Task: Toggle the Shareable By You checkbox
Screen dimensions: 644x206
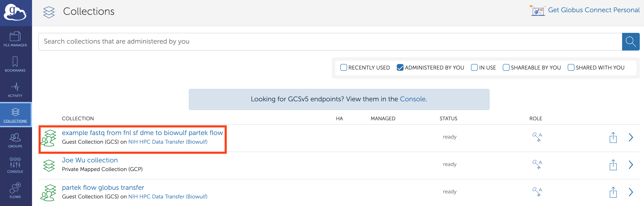Action: 506,67
